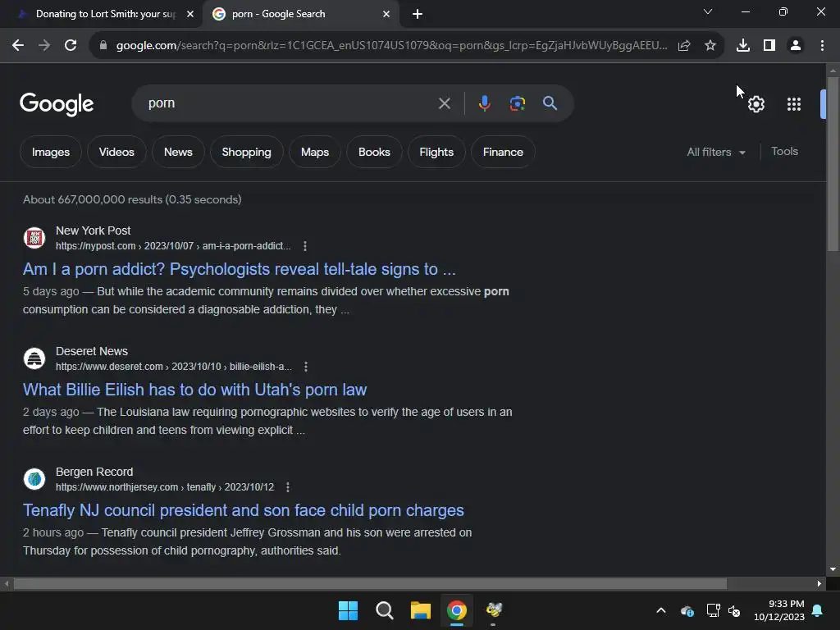The height and width of the screenshot is (630, 840).
Task: Click the nypost.com URL breadcrumb
Action: 173,246
